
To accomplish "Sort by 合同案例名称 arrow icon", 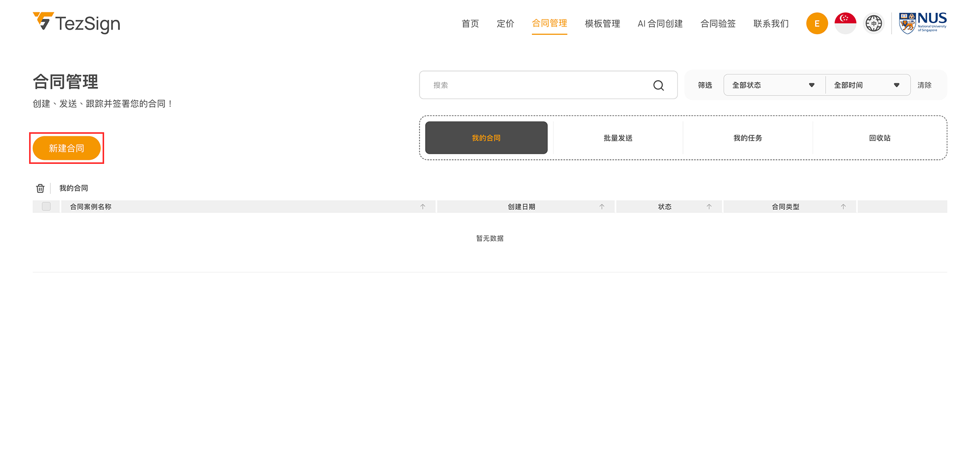I will pos(423,207).
